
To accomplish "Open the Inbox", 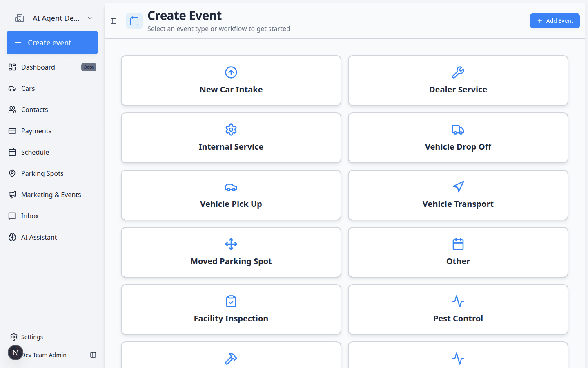I will click(52, 216).
